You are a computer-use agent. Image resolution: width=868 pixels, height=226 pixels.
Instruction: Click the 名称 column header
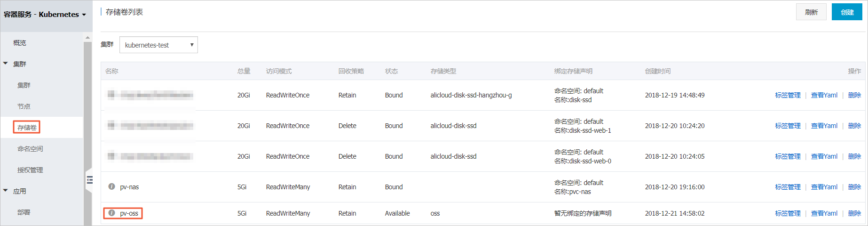click(x=112, y=71)
